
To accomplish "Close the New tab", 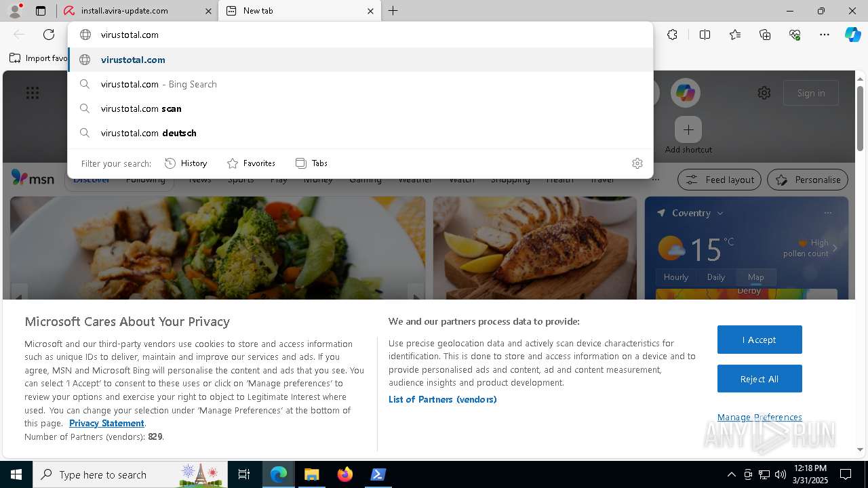I will coord(370,11).
